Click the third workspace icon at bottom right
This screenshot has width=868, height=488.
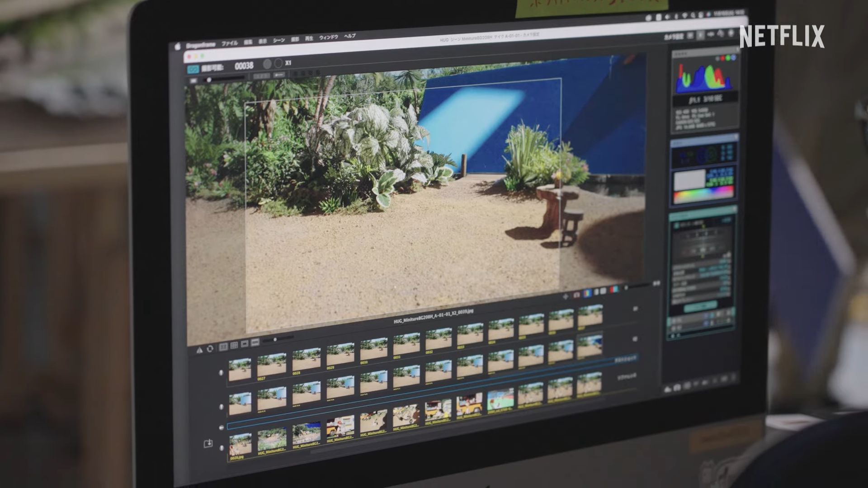(687, 385)
